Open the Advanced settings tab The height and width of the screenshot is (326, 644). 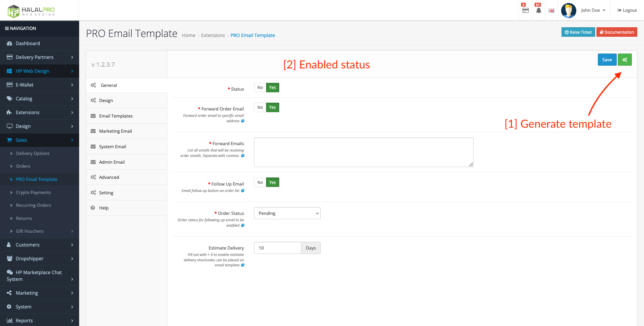[109, 177]
